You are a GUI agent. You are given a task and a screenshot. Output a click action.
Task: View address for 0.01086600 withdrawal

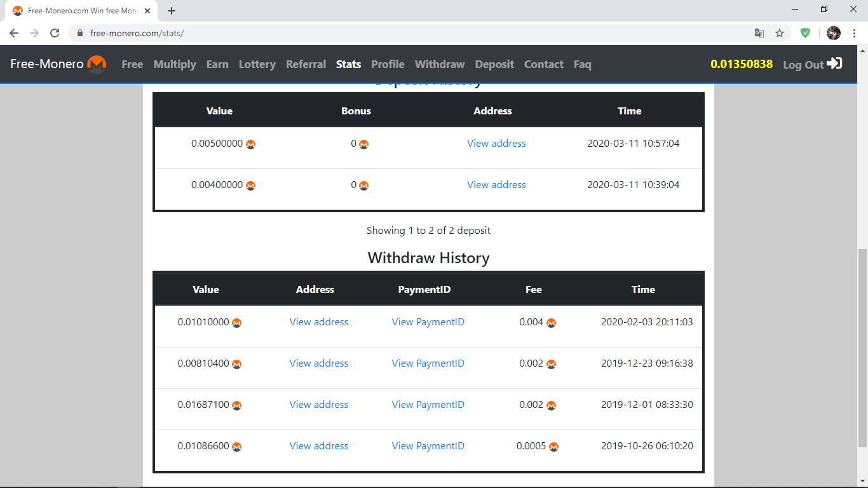319,446
